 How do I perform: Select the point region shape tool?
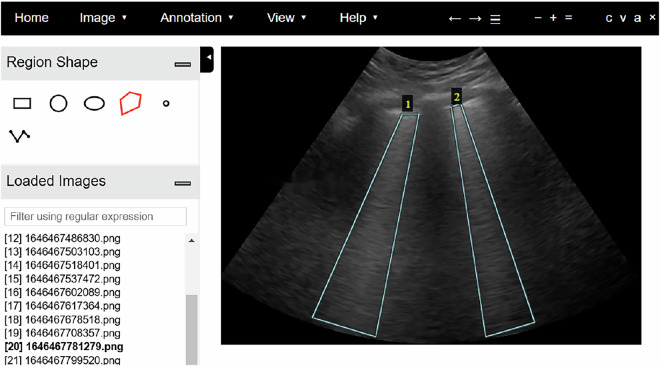click(166, 103)
